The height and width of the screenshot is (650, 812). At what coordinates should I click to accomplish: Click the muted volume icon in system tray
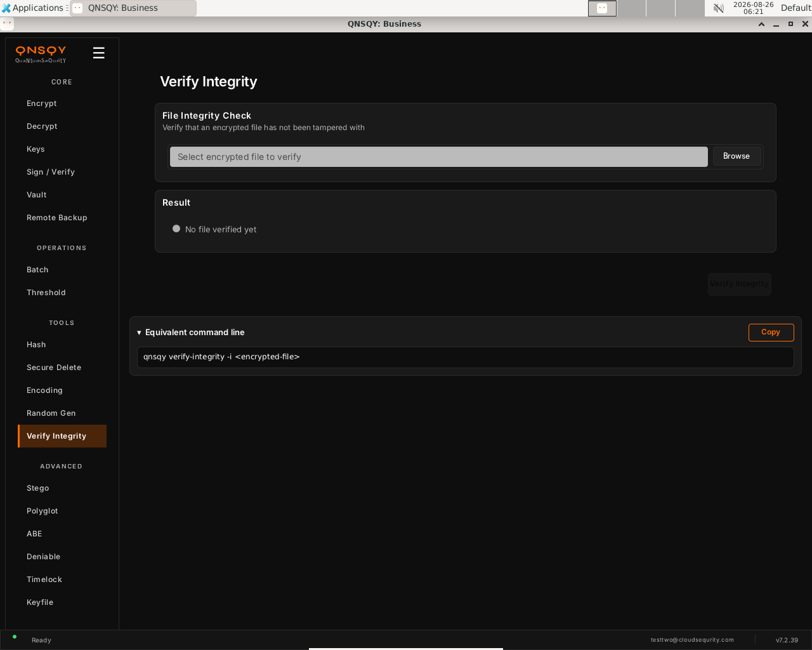click(x=719, y=8)
